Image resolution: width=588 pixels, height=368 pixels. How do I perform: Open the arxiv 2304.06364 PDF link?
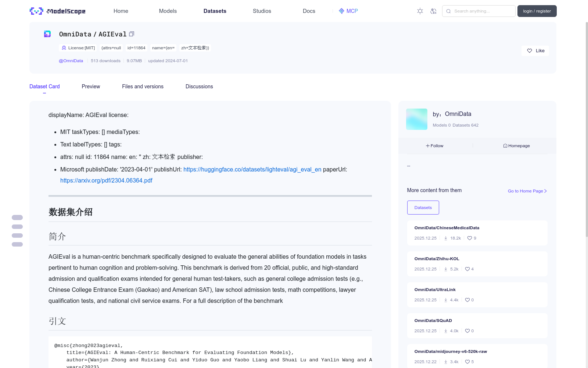point(106,180)
